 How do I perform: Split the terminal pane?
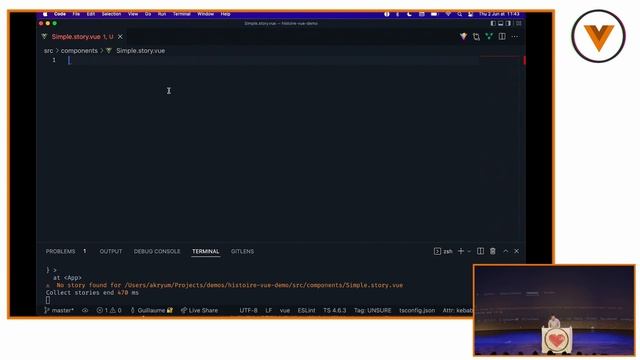[x=480, y=251]
